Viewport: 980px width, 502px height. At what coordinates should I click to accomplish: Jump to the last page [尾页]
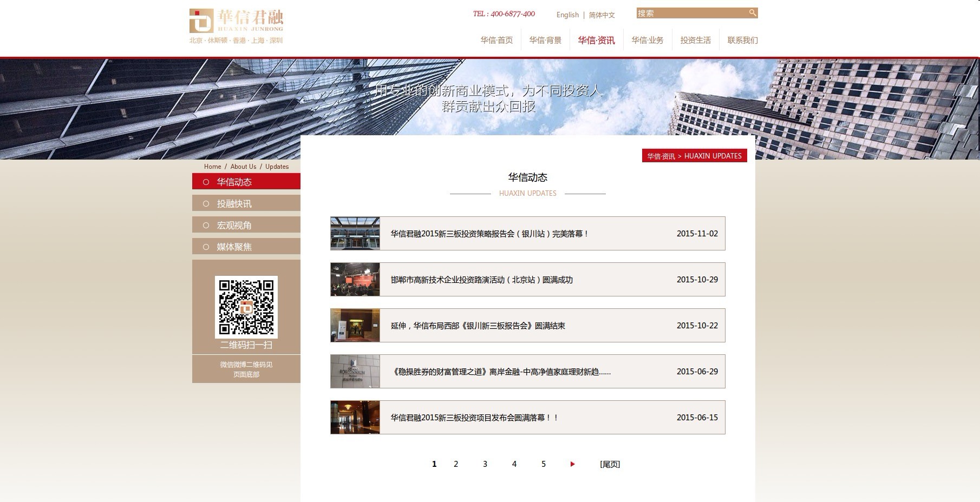tap(610, 464)
